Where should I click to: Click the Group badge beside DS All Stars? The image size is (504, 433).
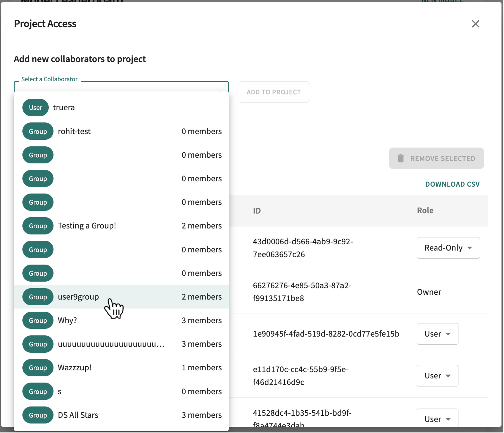pos(38,415)
